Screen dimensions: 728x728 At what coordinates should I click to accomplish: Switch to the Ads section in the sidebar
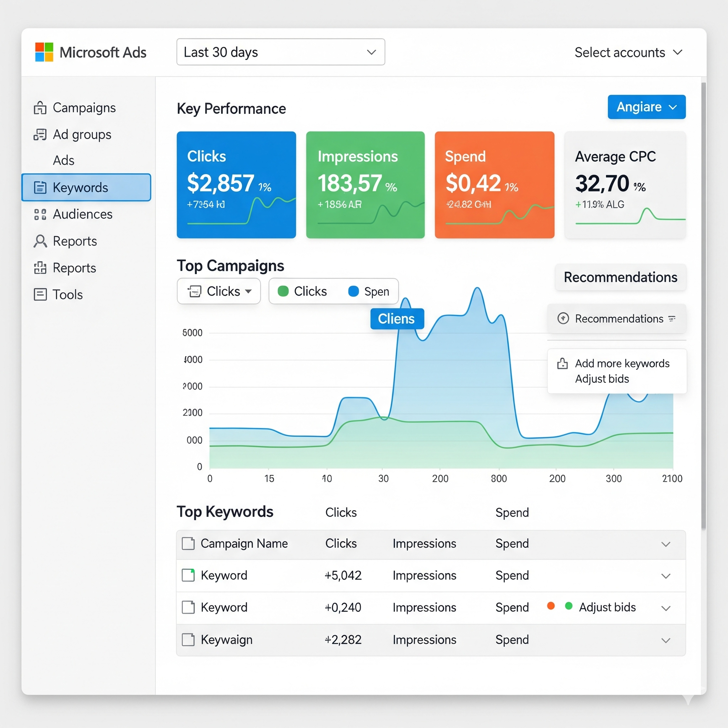coord(63,160)
